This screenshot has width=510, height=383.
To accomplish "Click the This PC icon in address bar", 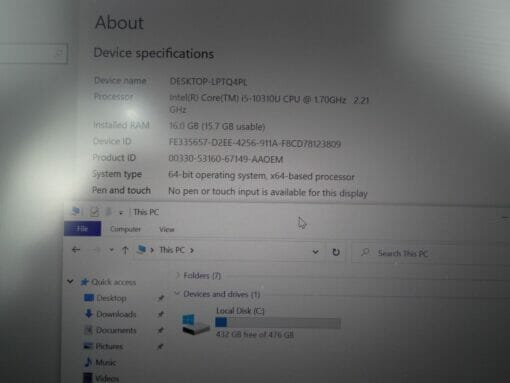I will [x=142, y=249].
